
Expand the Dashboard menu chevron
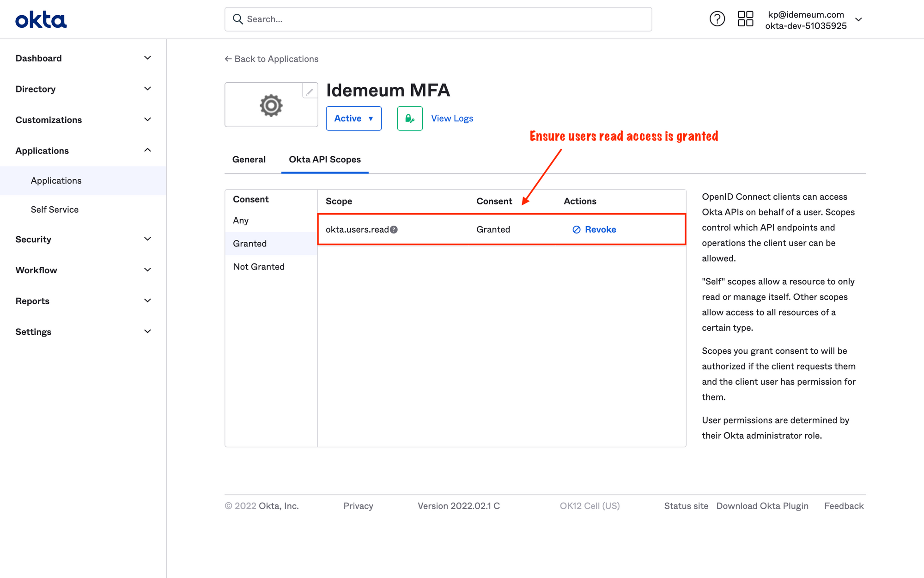point(147,58)
